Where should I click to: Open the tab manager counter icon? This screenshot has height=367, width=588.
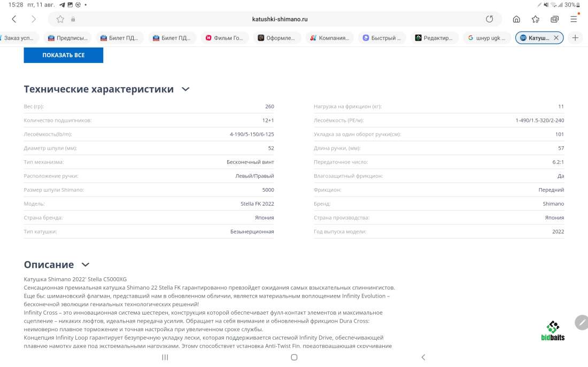[x=554, y=19]
